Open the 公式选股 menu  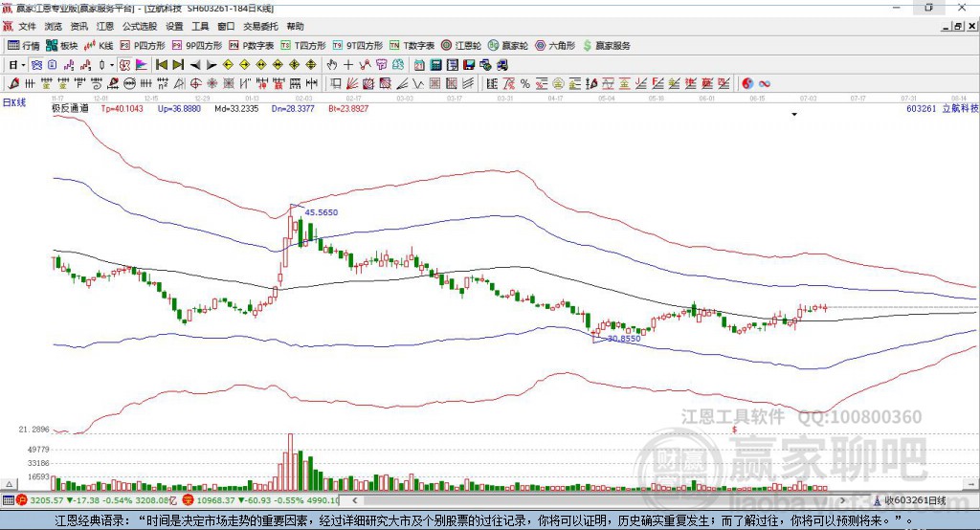(140, 26)
